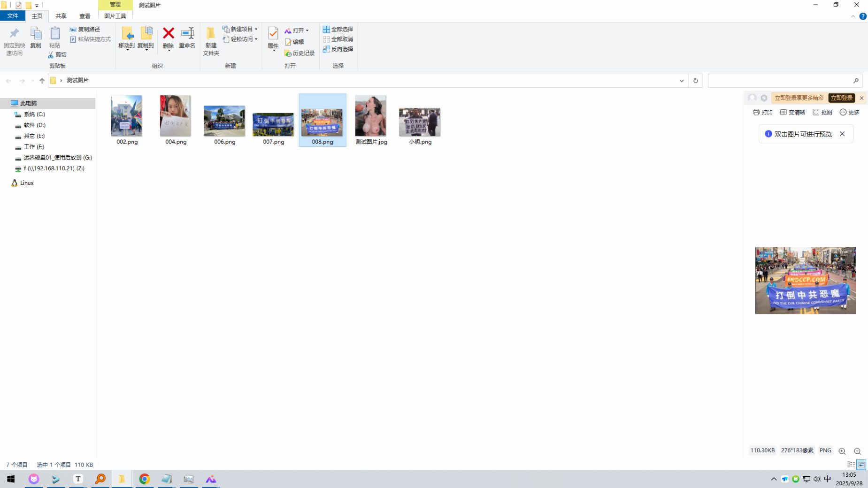Click the New Folder icon
This screenshot has width=868, height=488.
[x=211, y=41]
